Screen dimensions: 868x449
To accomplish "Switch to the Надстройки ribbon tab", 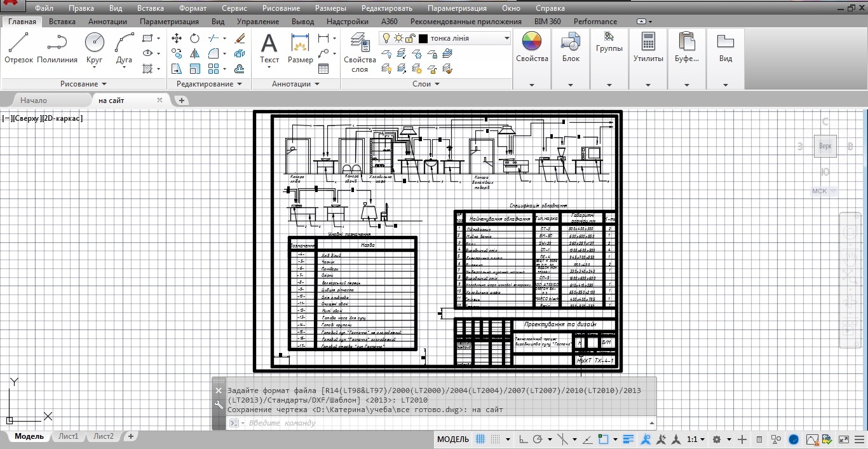I will (x=348, y=21).
